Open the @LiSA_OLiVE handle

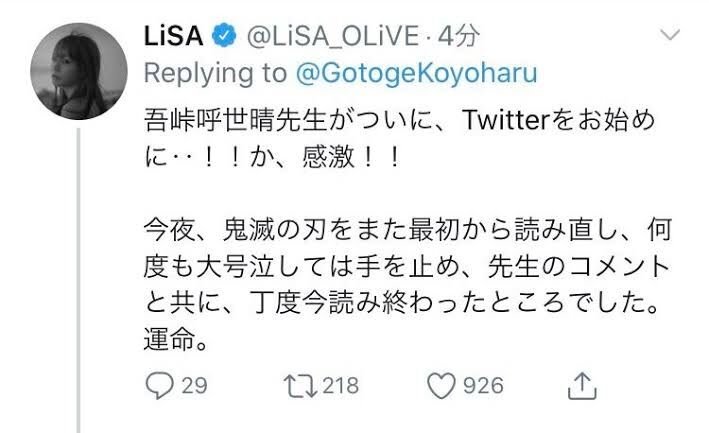[332, 36]
